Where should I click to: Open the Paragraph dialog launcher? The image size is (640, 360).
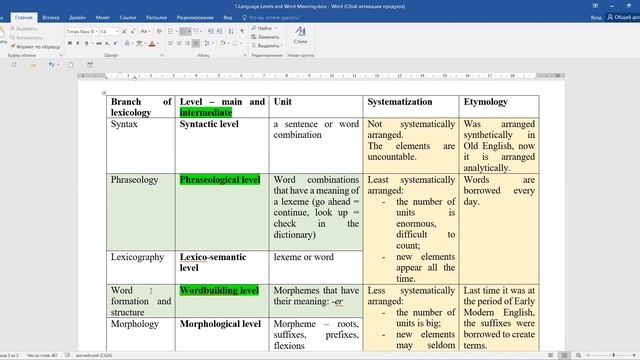(245, 55)
